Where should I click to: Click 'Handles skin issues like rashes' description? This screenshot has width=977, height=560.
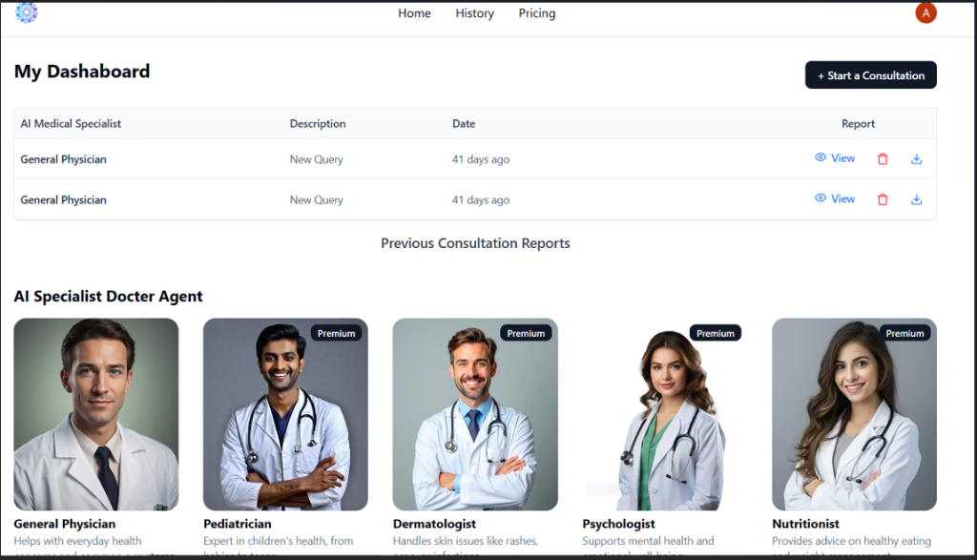click(x=466, y=541)
